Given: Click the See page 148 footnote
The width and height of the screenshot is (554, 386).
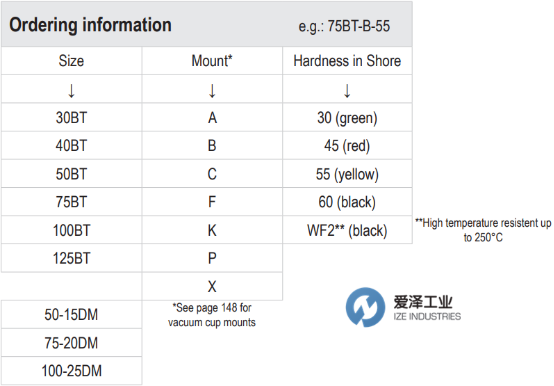Looking at the screenshot, I should coord(212,315).
